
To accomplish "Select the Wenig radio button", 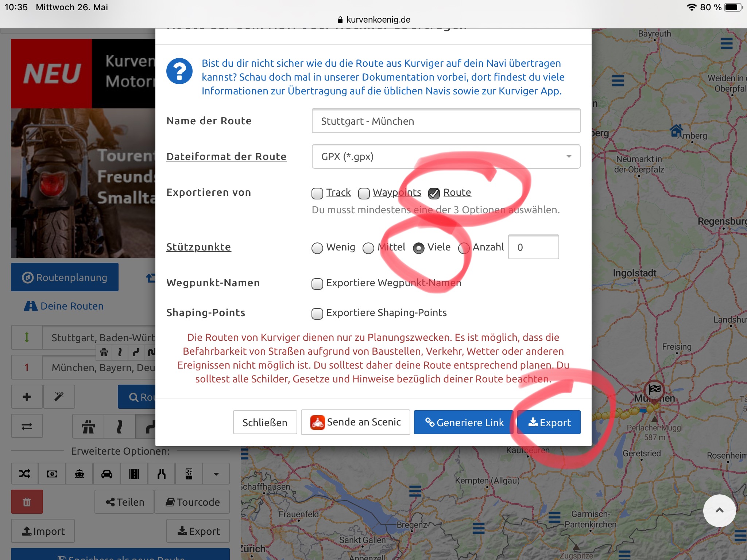I will (317, 248).
